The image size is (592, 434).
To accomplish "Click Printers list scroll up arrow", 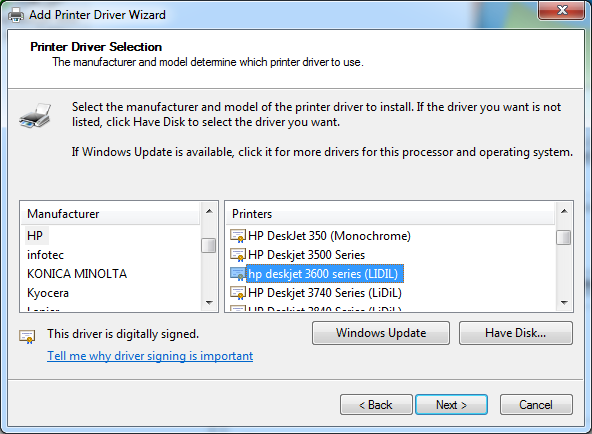I will [564, 211].
